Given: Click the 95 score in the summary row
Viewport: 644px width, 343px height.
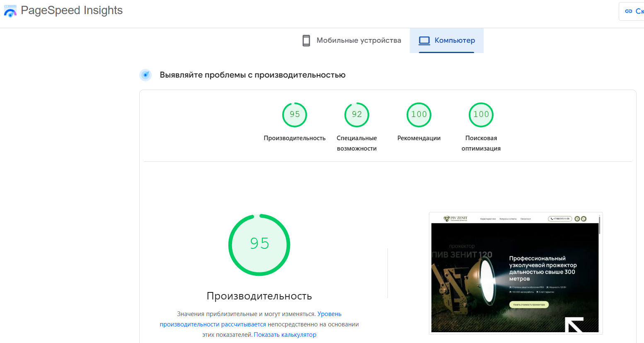Looking at the screenshot, I should 295,115.
